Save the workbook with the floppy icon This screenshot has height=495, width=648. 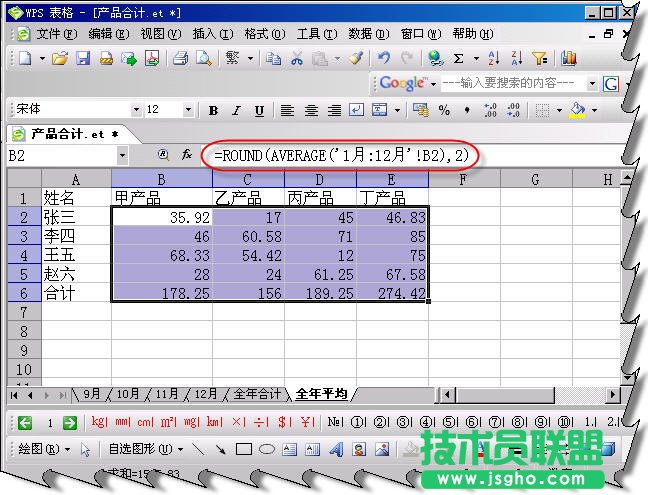coord(83,58)
